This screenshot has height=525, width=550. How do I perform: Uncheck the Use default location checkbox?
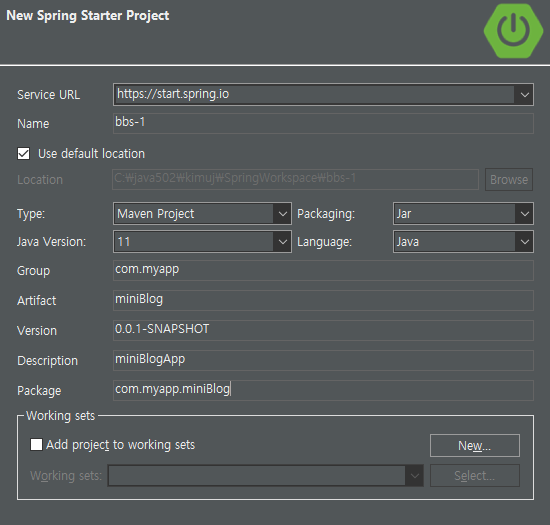(24, 154)
